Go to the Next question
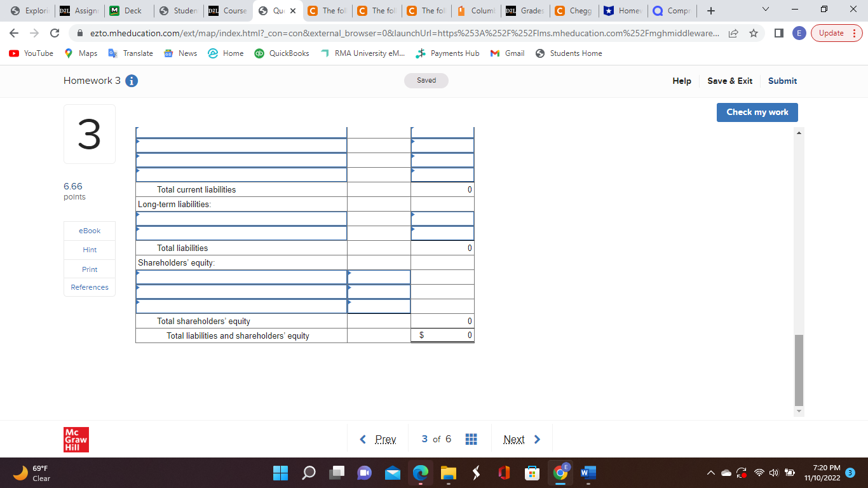The height and width of the screenshot is (488, 868). (x=521, y=438)
